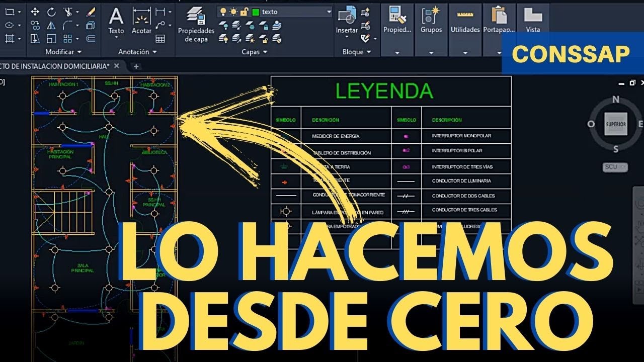This screenshot has width=644, height=362.
Task: Click the Turn All Layers On icon
Action: click(x=224, y=38)
